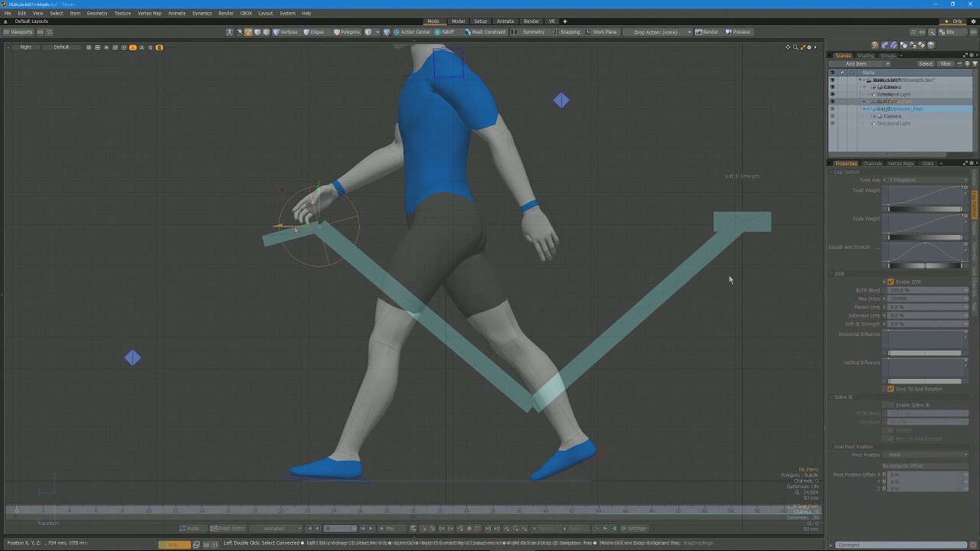Click the Select button in item list

click(926, 64)
